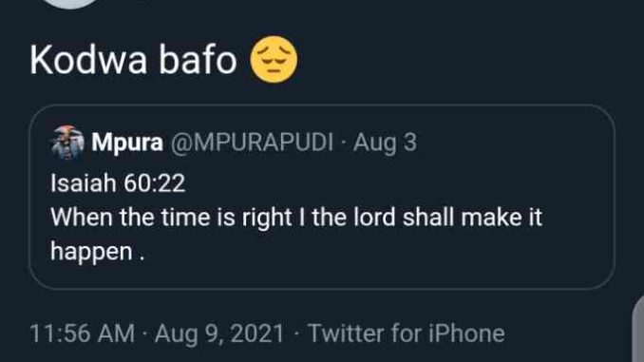Click the 11:56 AM timestamp
Screen dimensions: 644x362
(82, 333)
